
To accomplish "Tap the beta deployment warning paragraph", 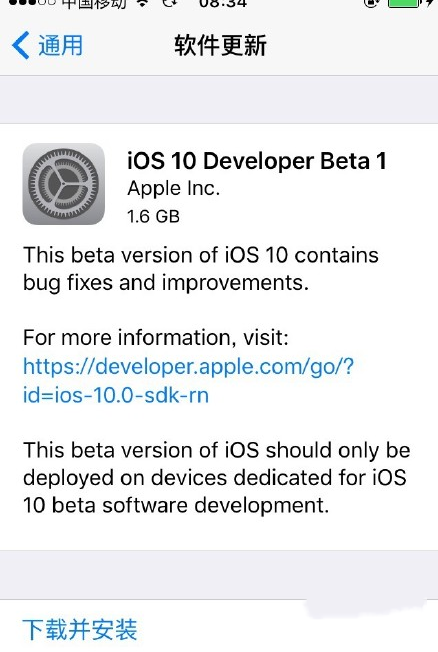I will click(x=217, y=478).
